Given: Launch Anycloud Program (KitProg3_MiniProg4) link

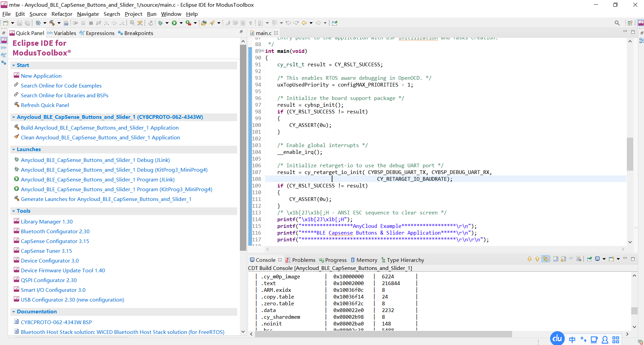Looking at the screenshot, I should point(116,189).
